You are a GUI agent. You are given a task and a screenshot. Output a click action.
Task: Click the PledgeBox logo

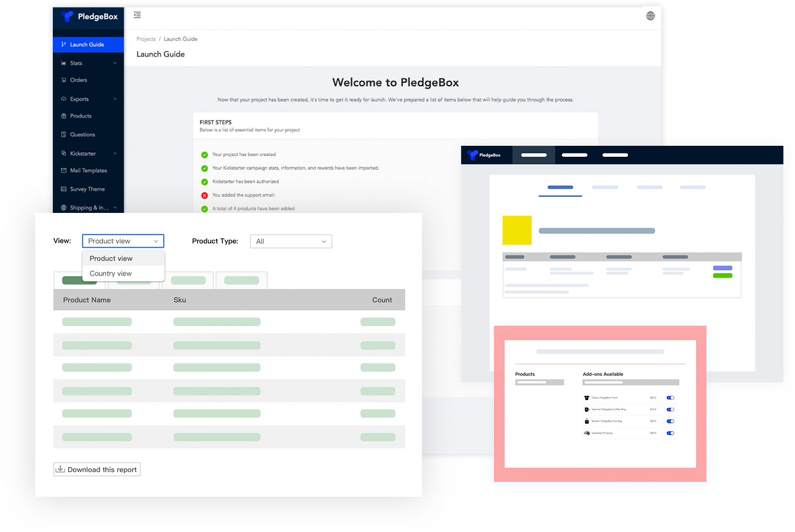[88, 17]
